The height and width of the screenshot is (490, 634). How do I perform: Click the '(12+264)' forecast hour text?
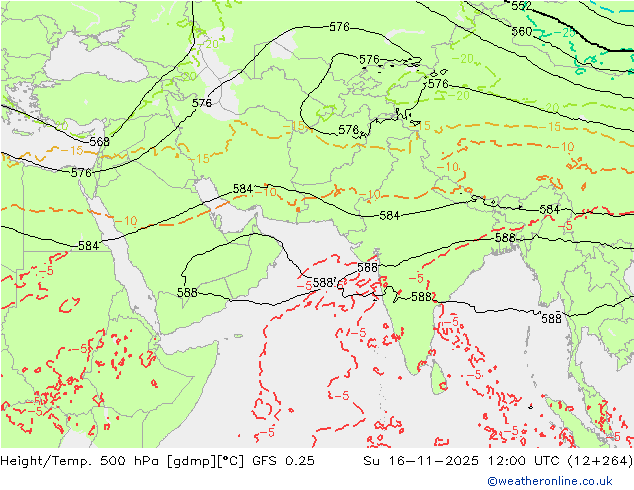[600, 461]
